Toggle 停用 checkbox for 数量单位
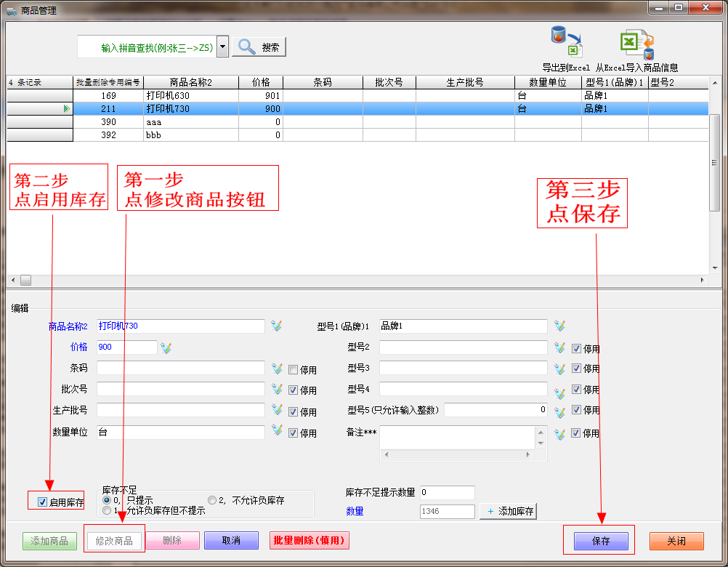The image size is (728, 567). coord(293,433)
